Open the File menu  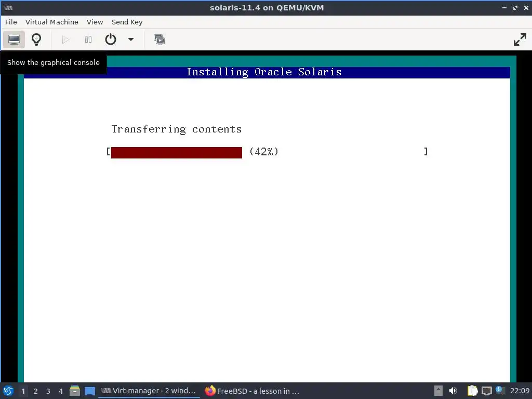coord(11,22)
